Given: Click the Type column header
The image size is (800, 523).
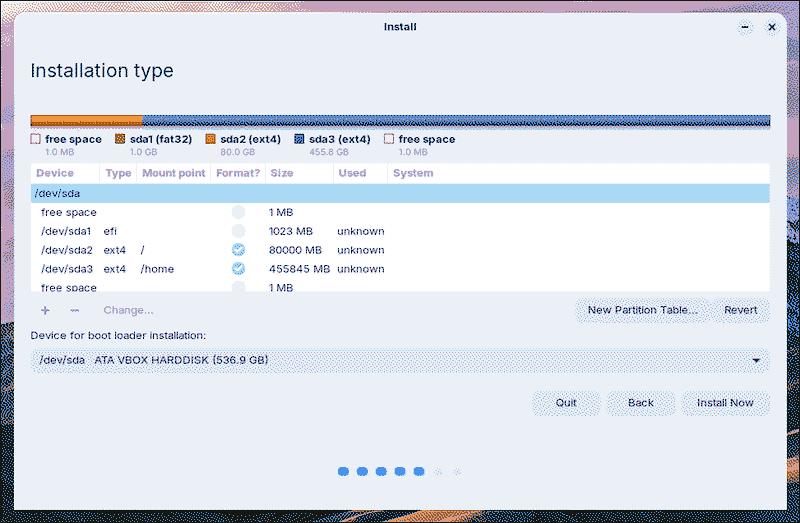Looking at the screenshot, I should pyautogui.click(x=118, y=173).
